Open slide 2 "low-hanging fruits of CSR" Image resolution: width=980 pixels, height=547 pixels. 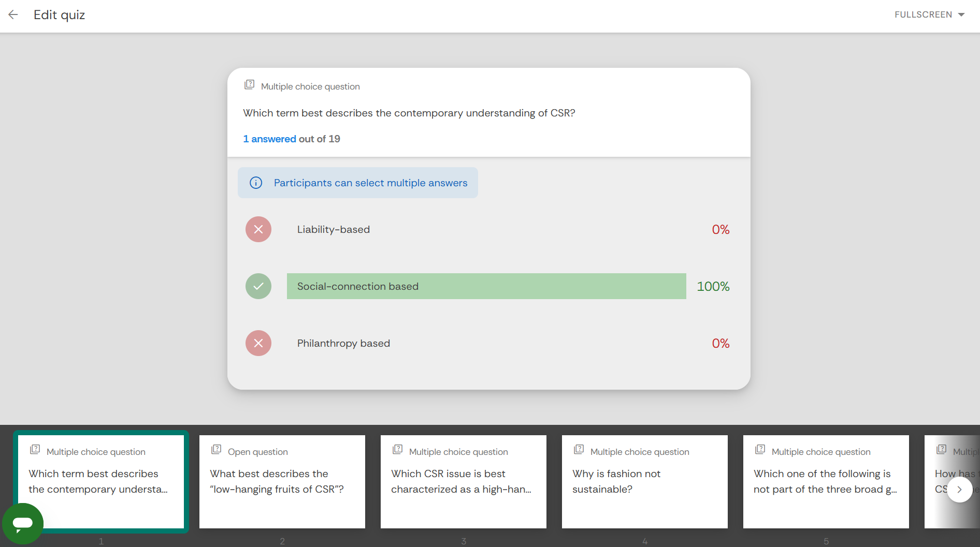[x=282, y=481]
